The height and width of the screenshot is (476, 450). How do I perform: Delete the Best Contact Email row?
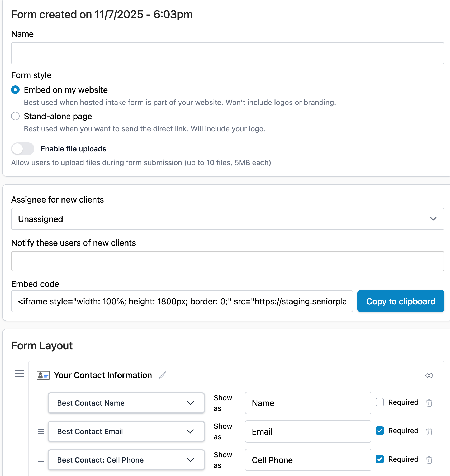pos(429,431)
